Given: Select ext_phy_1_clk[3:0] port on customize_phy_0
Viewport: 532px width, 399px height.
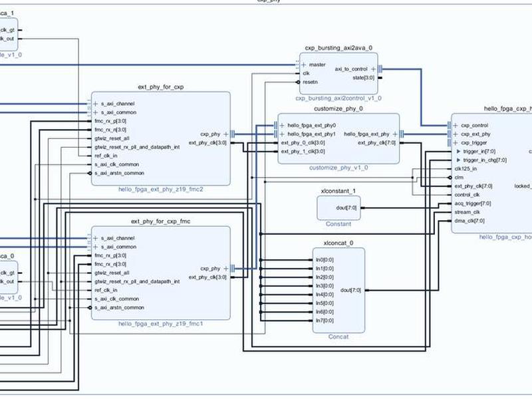Looking at the screenshot, I should click(x=303, y=152).
